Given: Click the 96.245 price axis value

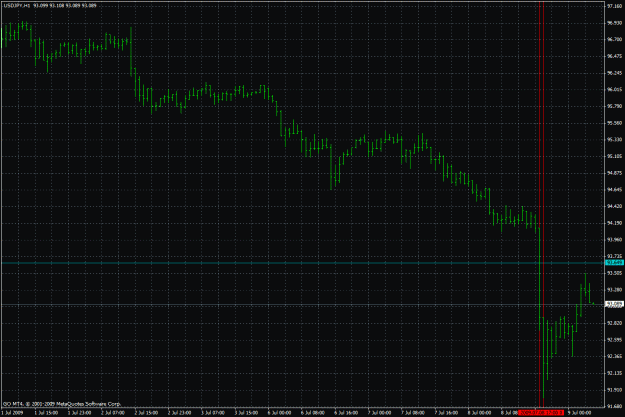Looking at the screenshot, I should (x=614, y=73).
